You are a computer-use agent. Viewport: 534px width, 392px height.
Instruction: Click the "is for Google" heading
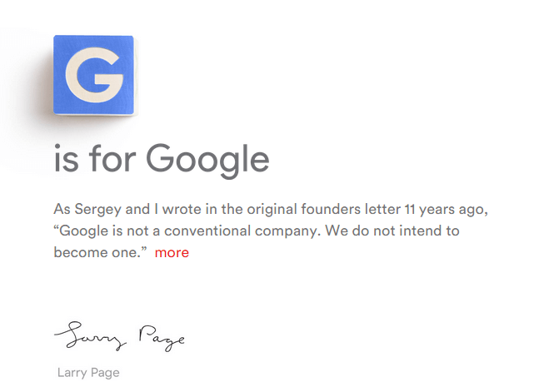[x=162, y=160]
